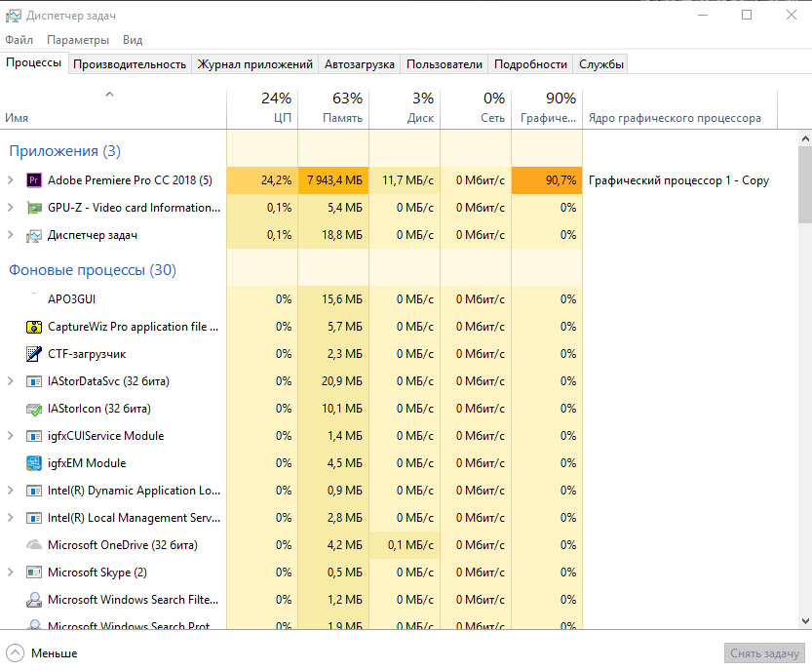Click the Снять задачу button
Screen dimensions: 812x671
(764, 653)
